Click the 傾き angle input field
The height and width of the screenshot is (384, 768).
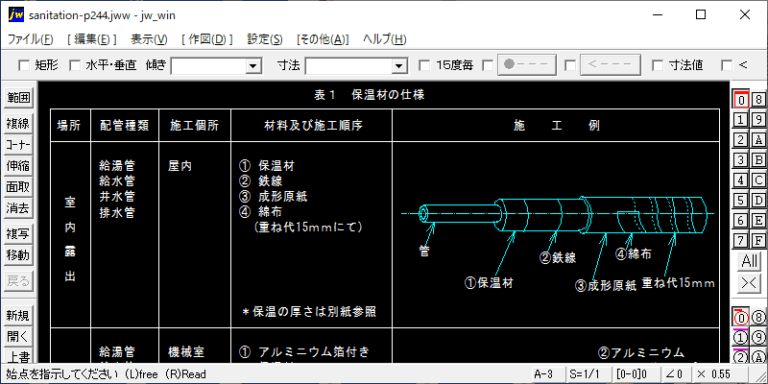coord(208,66)
